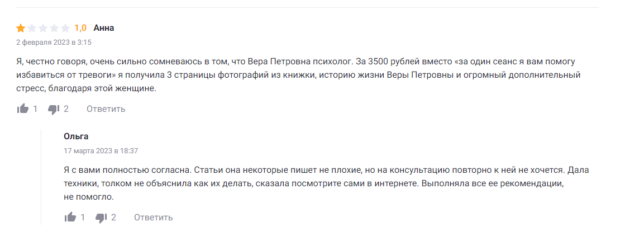Click the second star in the rating row
Screen dimensions: 644x231
32,28
